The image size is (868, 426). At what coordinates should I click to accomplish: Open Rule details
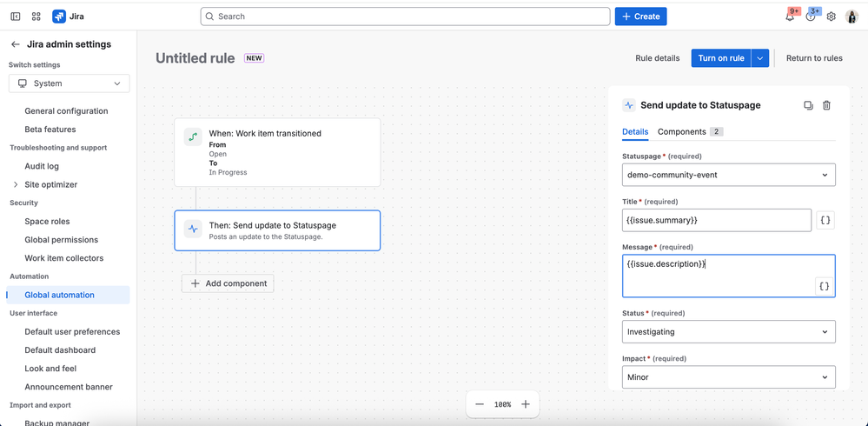click(657, 58)
